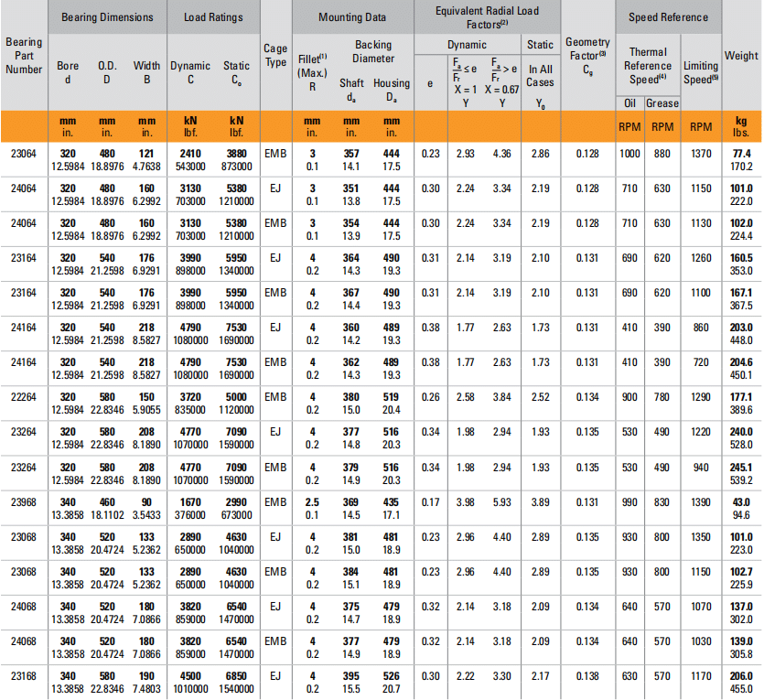Click the Bearing Part Number column header
Viewport: 764px width, 700px height.
23,57
